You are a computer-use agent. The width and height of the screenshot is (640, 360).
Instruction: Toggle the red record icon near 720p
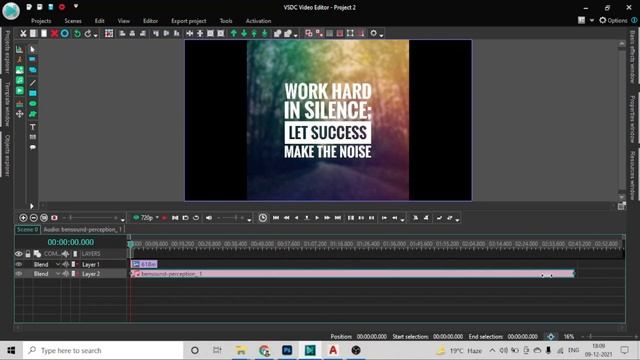tap(164, 218)
